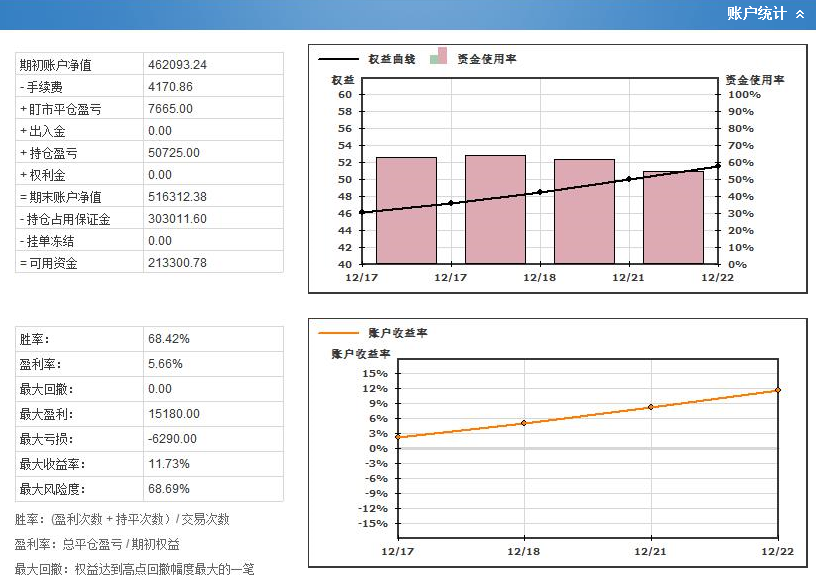Click the 最大盈利 value 15180.00

[x=174, y=414]
